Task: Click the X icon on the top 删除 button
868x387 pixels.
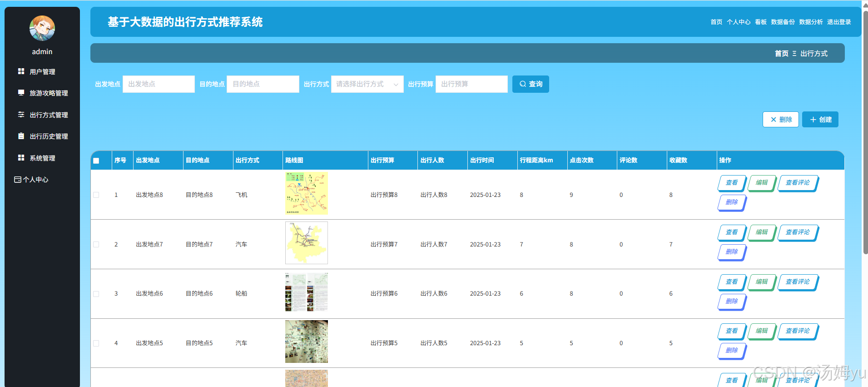Action: [x=774, y=120]
